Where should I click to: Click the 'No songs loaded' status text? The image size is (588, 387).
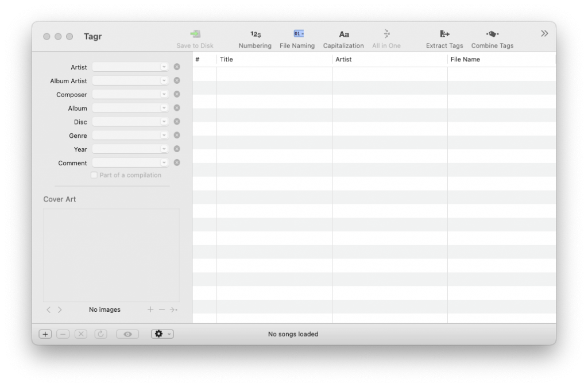293,334
